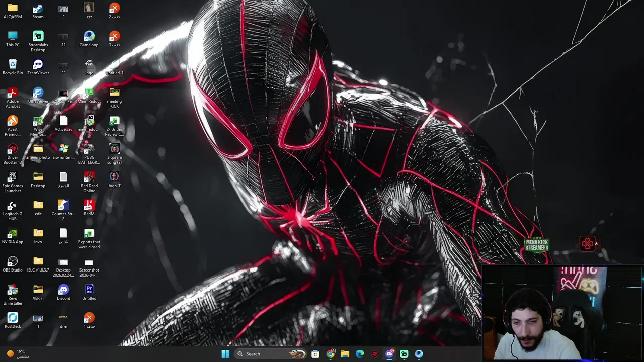Open the TeamViewer desktop shortcut
The image size is (644, 362).
pos(38,67)
